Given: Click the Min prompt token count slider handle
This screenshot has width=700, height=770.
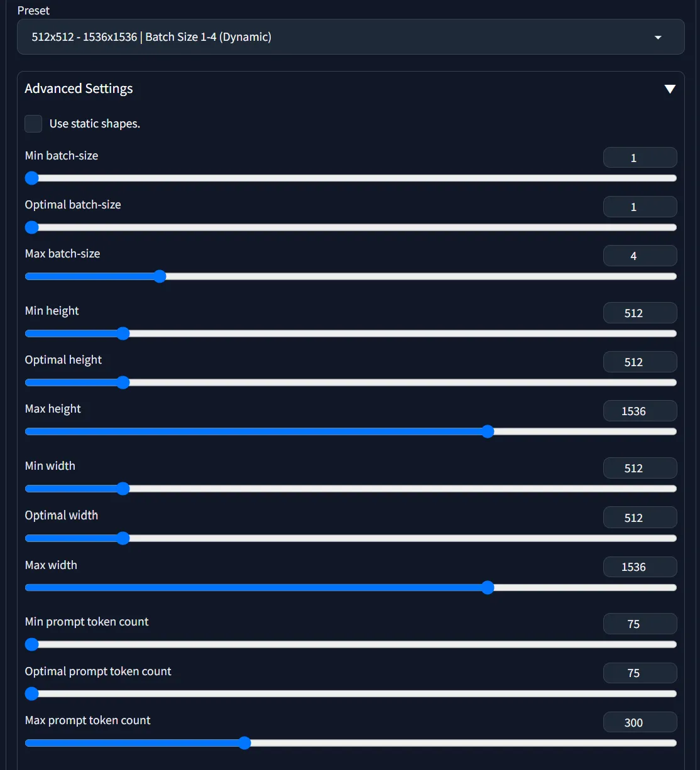Looking at the screenshot, I should [31, 644].
